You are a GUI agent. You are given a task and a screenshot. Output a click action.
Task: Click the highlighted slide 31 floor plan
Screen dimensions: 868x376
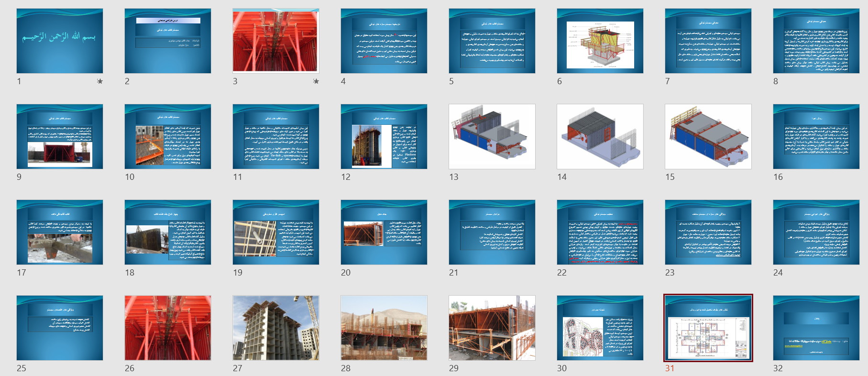click(x=708, y=328)
